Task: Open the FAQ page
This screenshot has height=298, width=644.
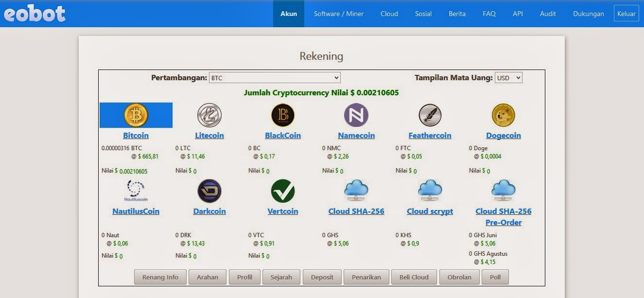Action: 489,14
